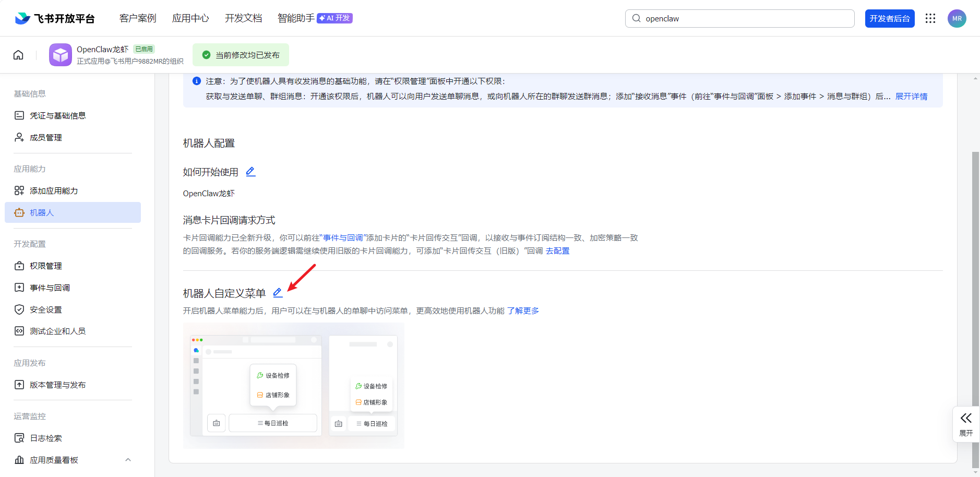The height and width of the screenshot is (477, 980).
Task: Collapse the 应用质量看板 sidebar group
Action: 128,460
